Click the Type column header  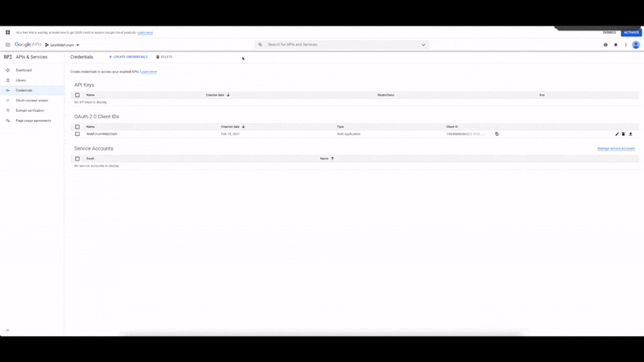pos(341,127)
